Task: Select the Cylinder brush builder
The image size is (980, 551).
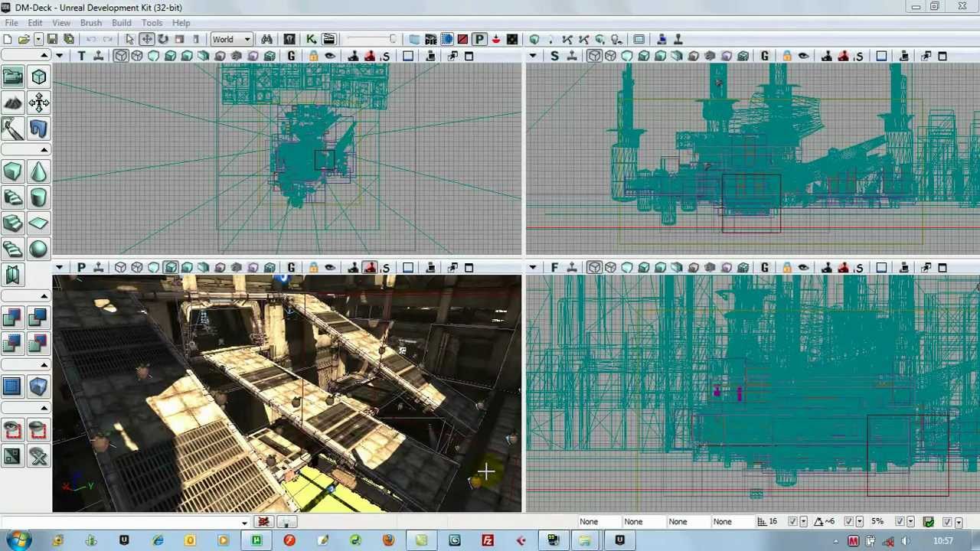Action: [38, 198]
